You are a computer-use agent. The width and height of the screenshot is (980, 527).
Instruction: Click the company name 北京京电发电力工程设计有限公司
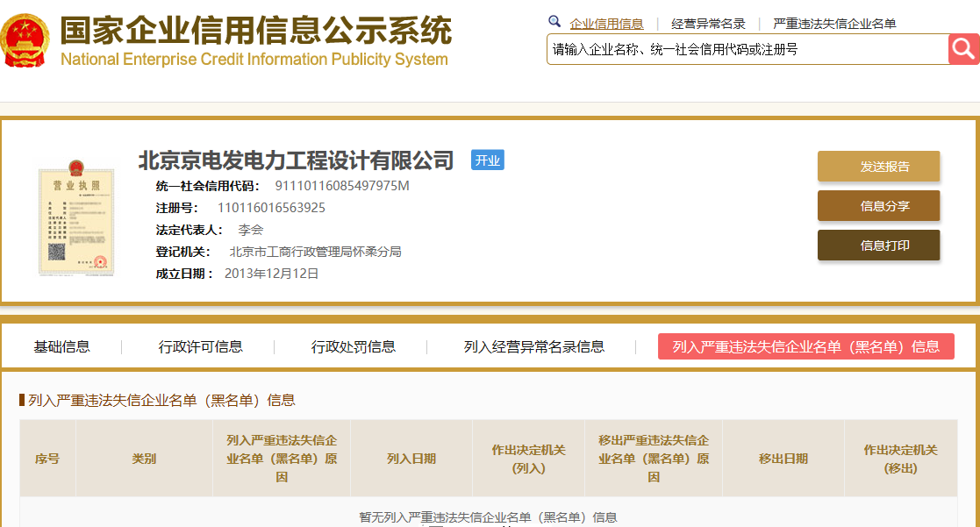click(x=296, y=160)
